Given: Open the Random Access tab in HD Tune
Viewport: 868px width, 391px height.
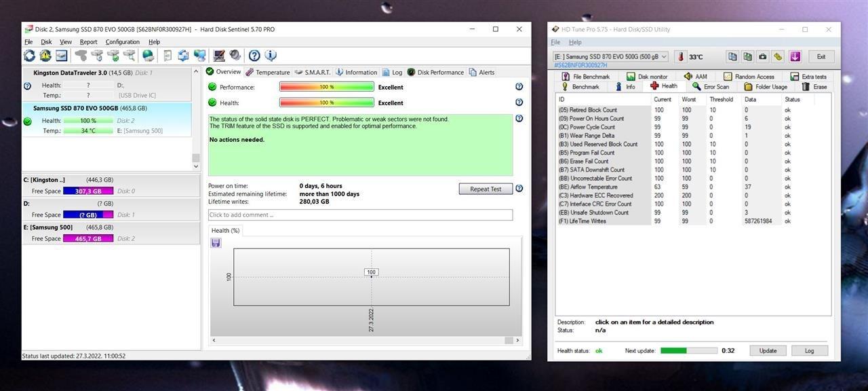Looking at the screenshot, I should tap(749, 77).
